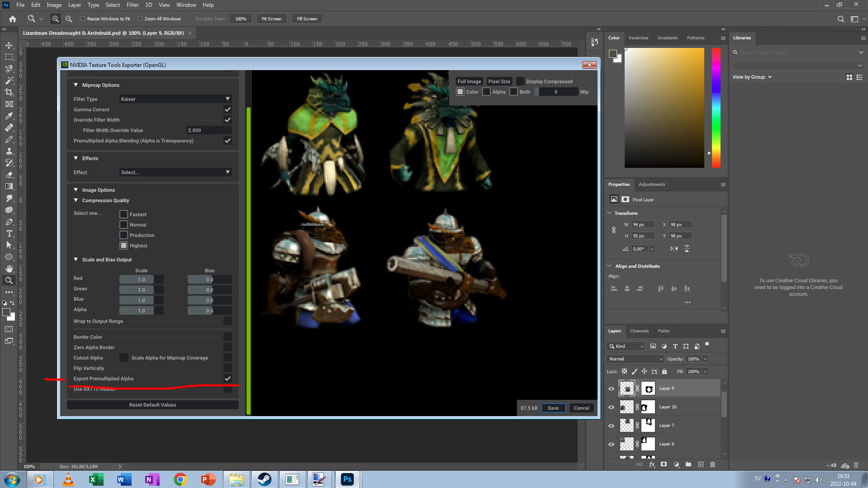Viewport: 868px width, 488px height.
Task: Choose the Hand tool
Action: coord(9,269)
